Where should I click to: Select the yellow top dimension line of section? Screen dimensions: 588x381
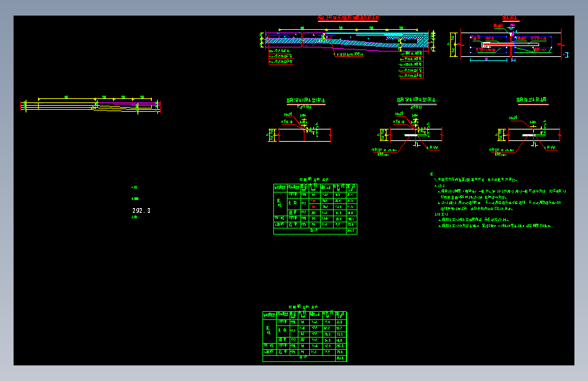coord(348,29)
